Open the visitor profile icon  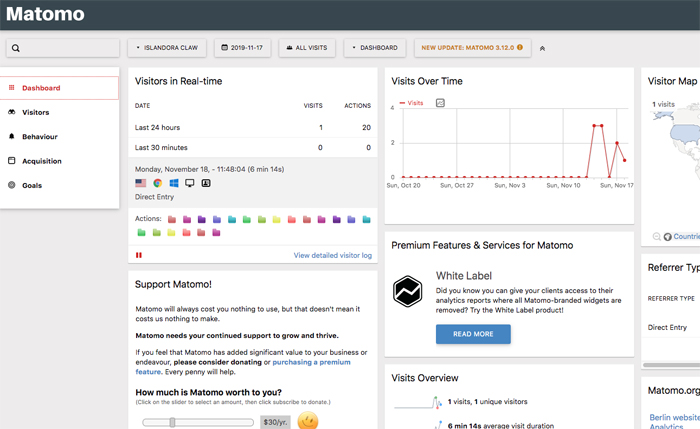click(206, 183)
